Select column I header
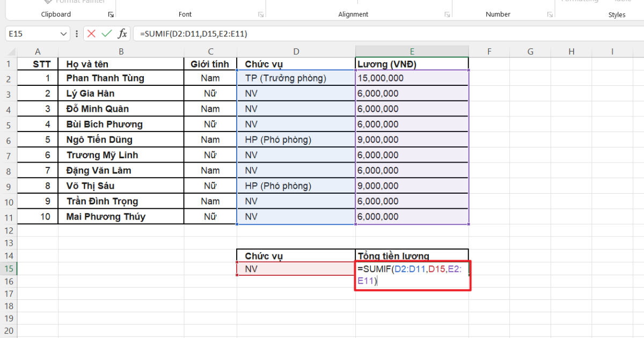 pyautogui.click(x=612, y=52)
